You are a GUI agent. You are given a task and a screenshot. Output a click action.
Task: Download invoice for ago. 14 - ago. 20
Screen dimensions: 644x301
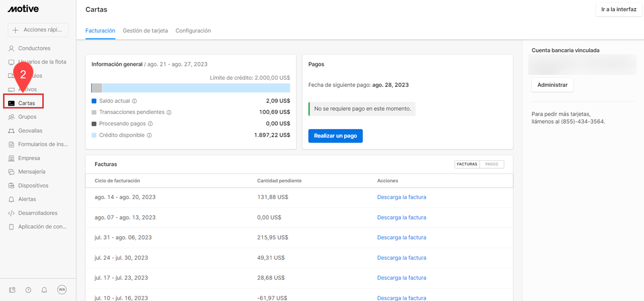coord(401,197)
